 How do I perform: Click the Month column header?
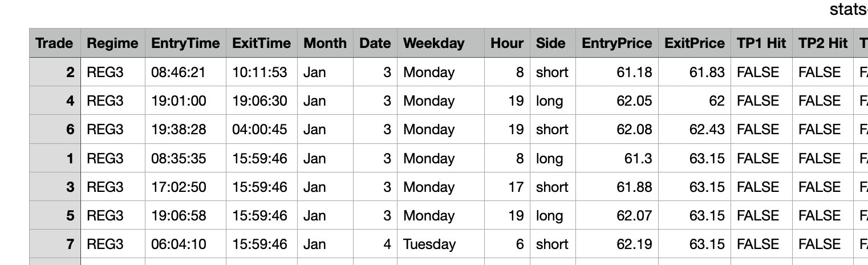point(325,43)
